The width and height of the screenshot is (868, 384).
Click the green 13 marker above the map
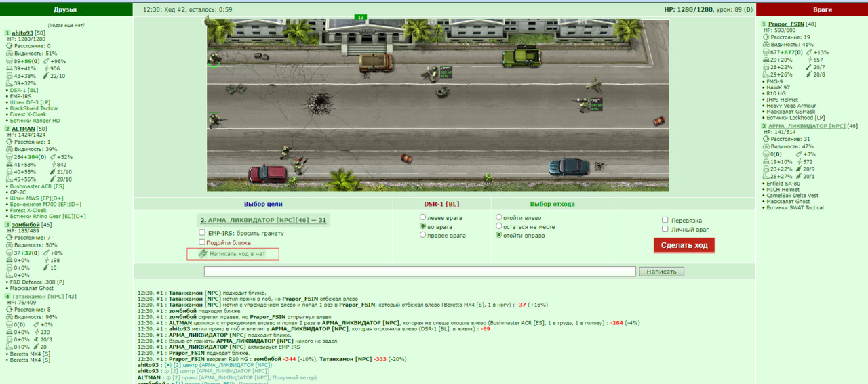[360, 17]
